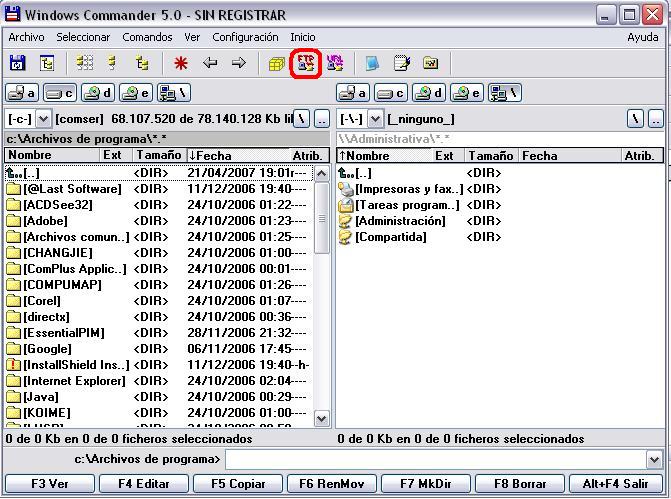Expand command line history dropdown
This screenshot has height=499, width=671.
[x=654, y=460]
